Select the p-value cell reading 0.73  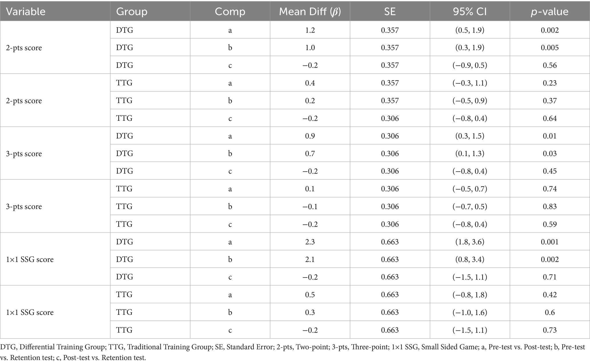[549, 330]
